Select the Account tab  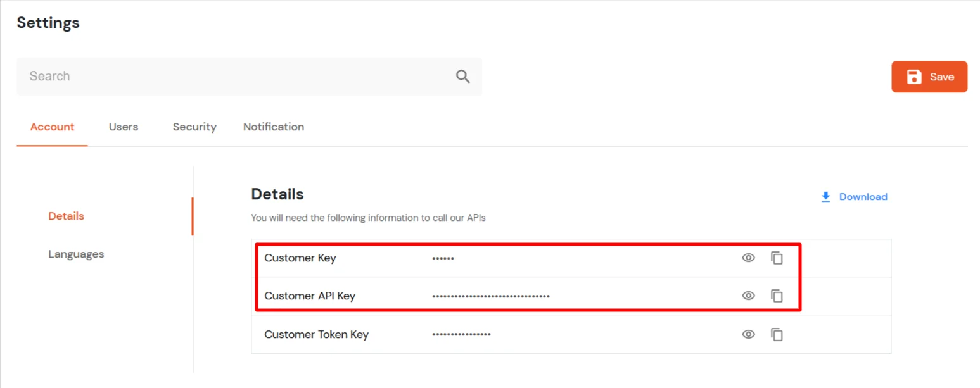click(52, 127)
